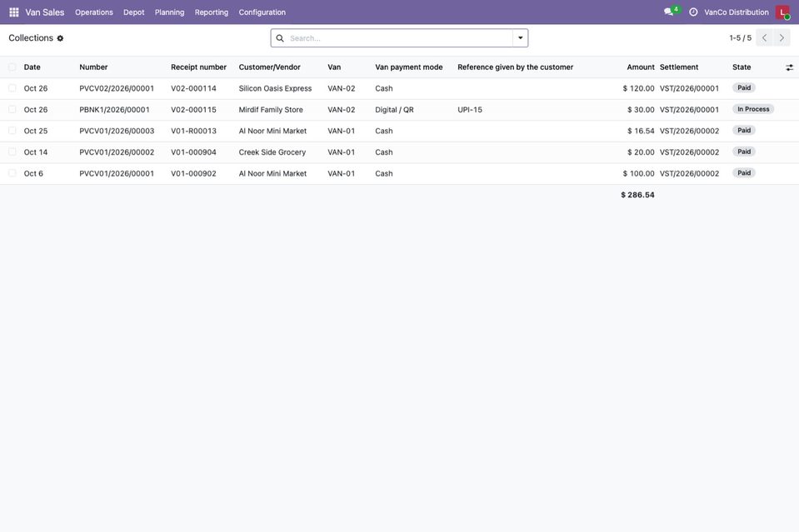Screen dimensions: 799x532
Task: Click the $ 100.00 amount cell
Action: (x=638, y=174)
